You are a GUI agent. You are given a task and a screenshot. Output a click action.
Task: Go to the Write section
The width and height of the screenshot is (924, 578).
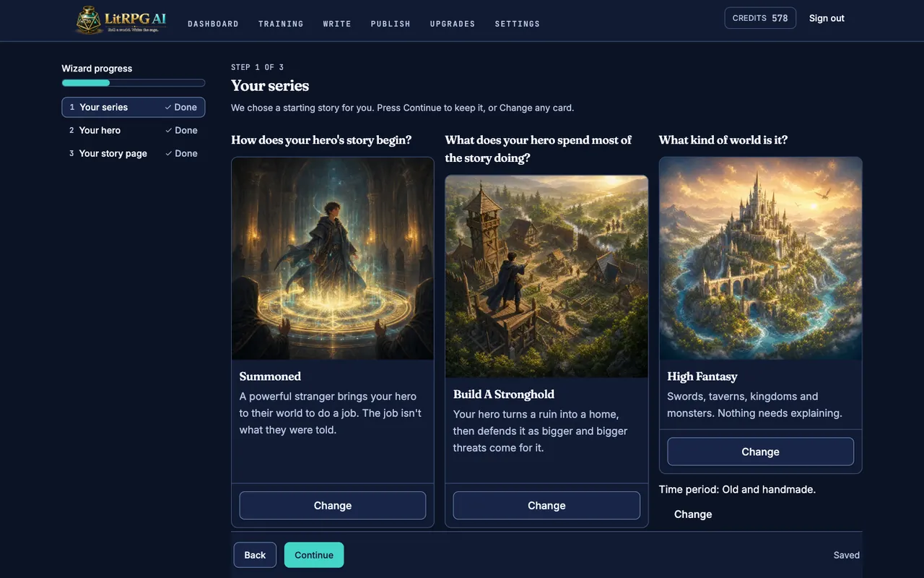[337, 24]
